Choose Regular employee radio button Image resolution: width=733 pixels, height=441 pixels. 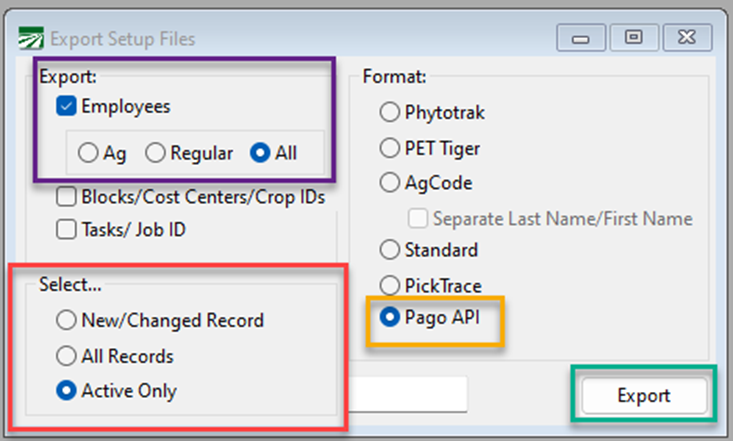[155, 153]
